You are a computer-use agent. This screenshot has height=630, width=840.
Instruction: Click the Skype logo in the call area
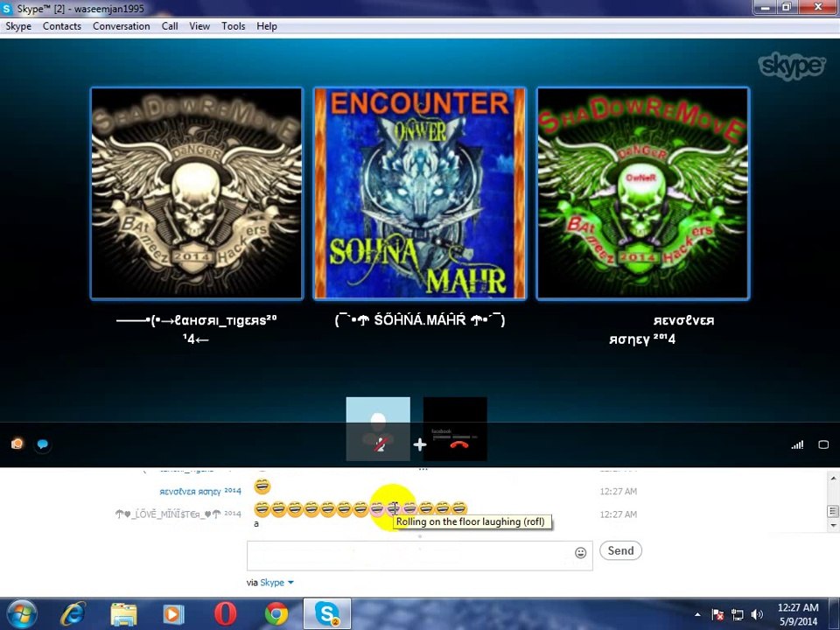[x=791, y=66]
